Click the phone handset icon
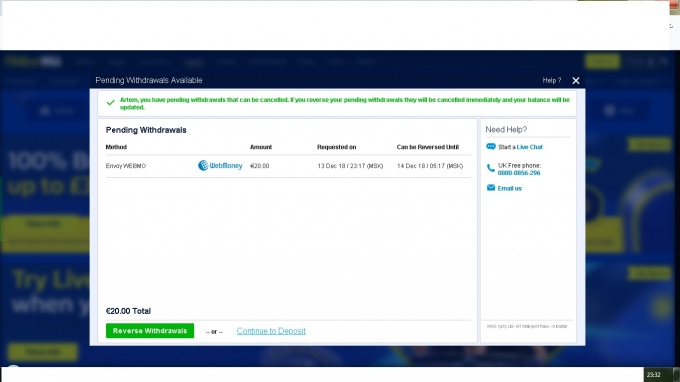 click(x=490, y=168)
